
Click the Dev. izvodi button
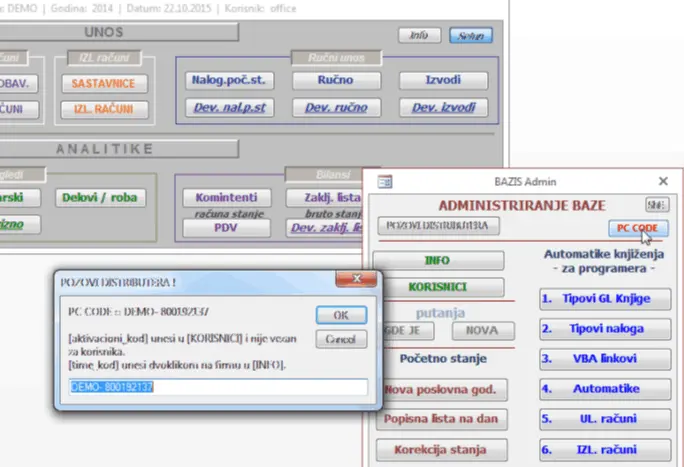coord(443,107)
